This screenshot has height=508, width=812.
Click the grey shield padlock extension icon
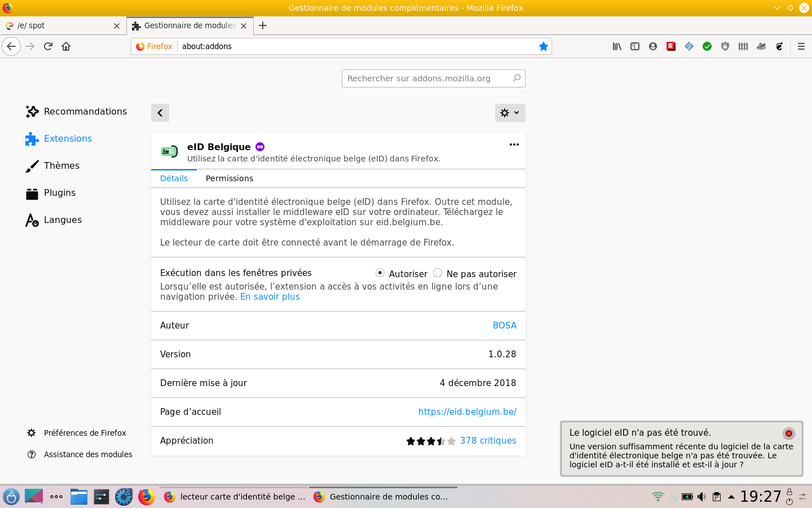pos(725,46)
